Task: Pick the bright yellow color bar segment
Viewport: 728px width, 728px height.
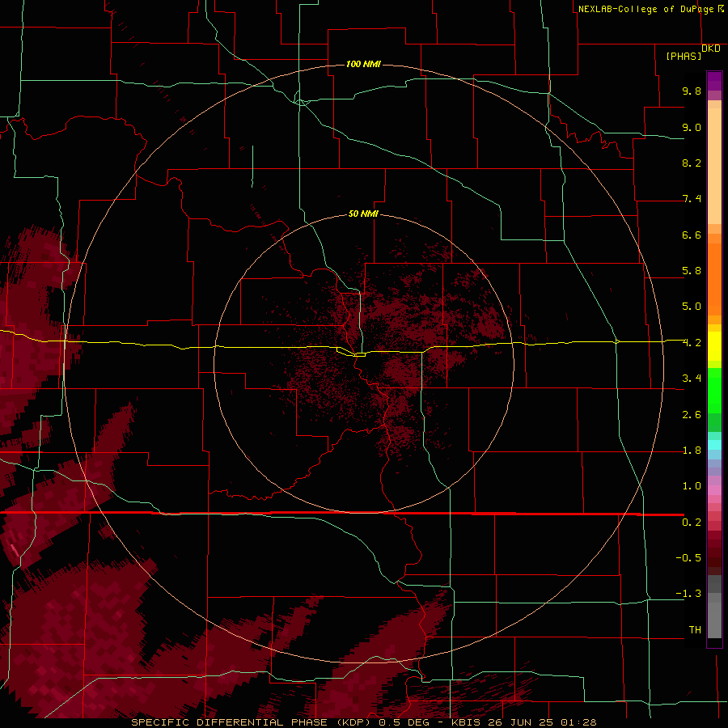Action: 714,346
